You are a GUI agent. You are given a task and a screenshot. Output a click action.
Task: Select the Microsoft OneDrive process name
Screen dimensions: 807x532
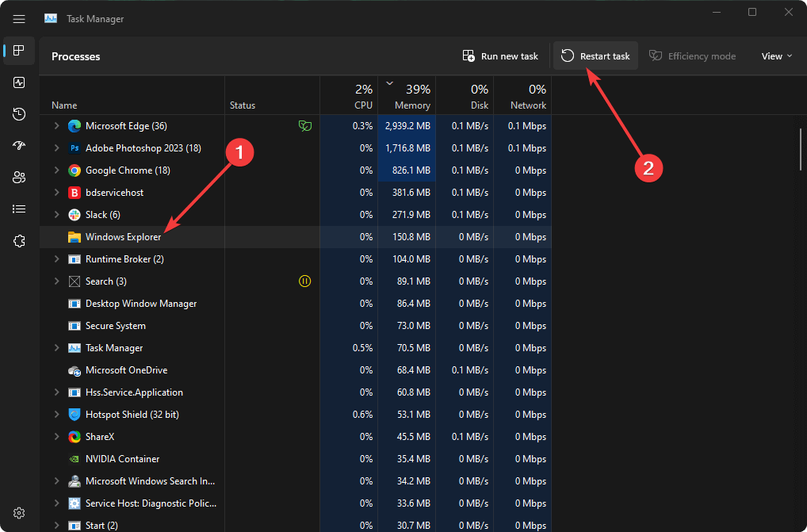[x=127, y=370]
